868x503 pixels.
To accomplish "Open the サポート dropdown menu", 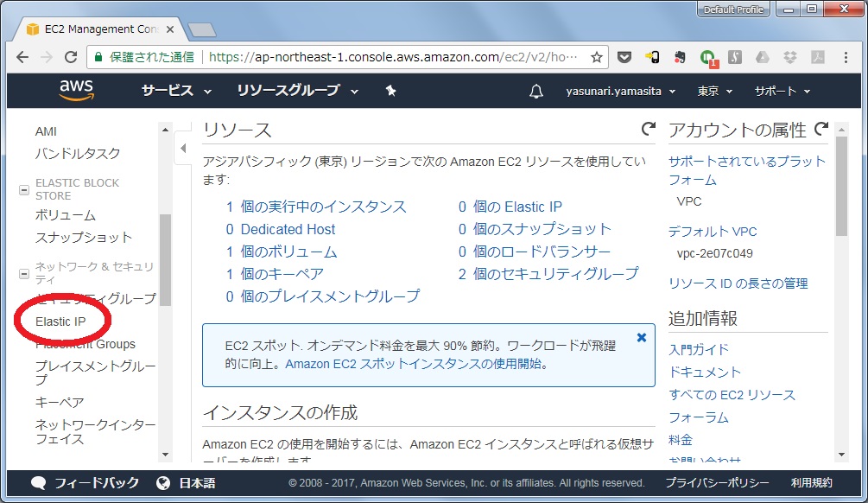I will point(782,92).
